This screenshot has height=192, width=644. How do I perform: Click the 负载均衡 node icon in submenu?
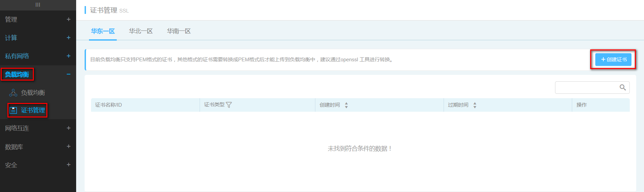(13, 93)
